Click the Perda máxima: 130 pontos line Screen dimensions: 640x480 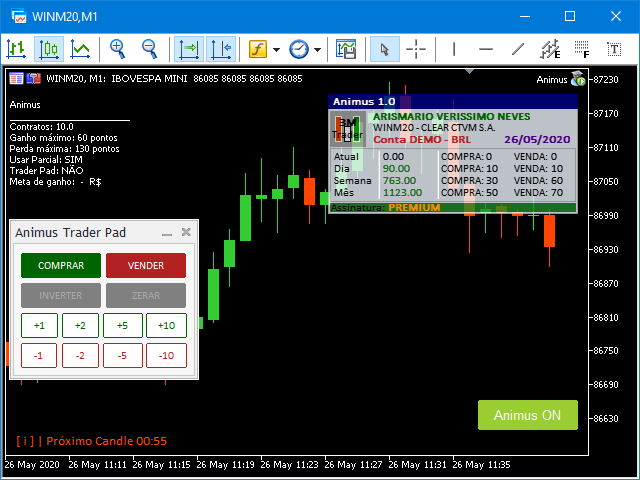tap(64, 149)
